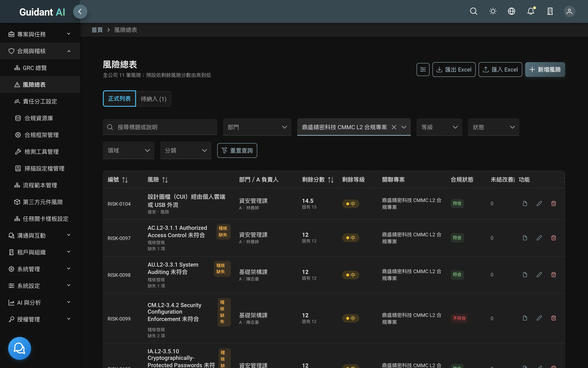This screenshot has width=588, height=368.
Task: Click the 重置查詢 button
Action: click(237, 150)
